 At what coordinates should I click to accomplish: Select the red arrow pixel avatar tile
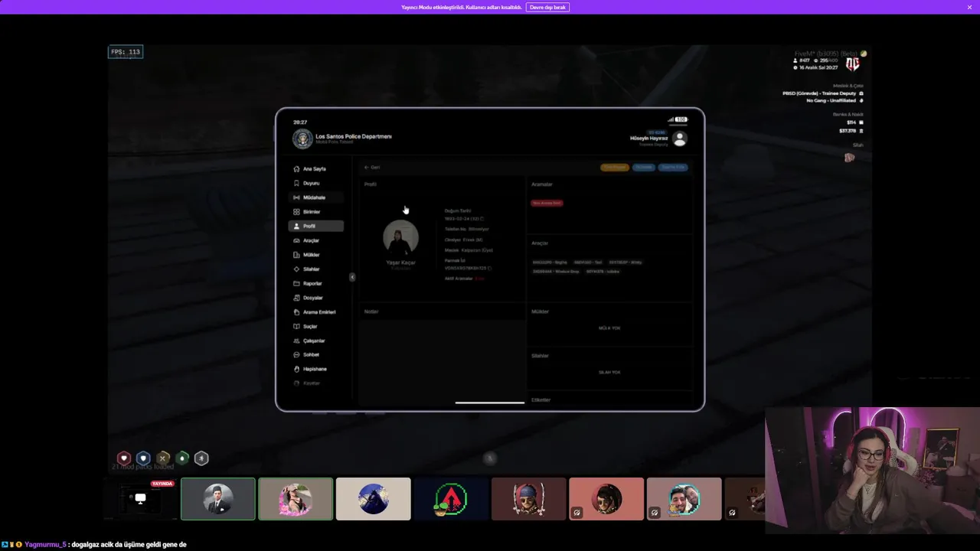pyautogui.click(x=451, y=499)
